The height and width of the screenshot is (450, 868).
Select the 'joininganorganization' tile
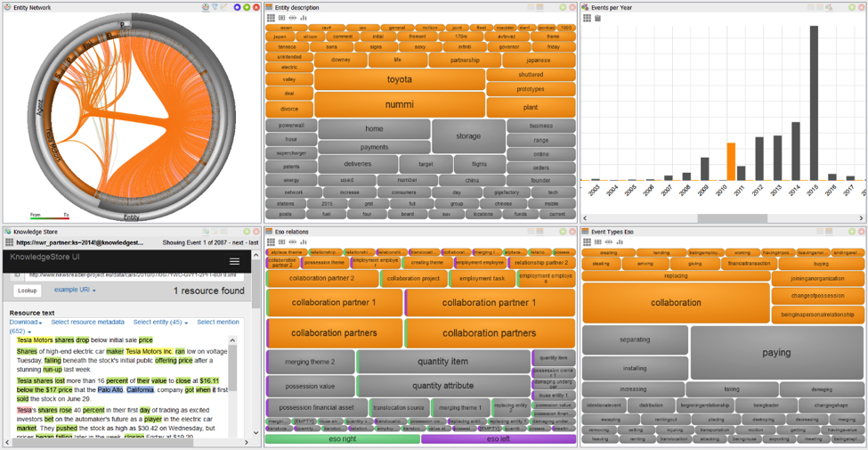(x=817, y=278)
